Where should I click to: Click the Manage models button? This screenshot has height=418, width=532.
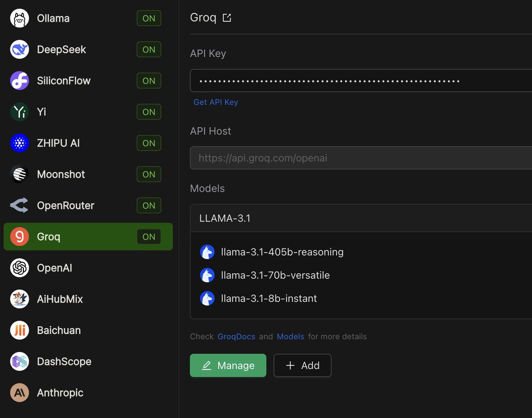[228, 365]
